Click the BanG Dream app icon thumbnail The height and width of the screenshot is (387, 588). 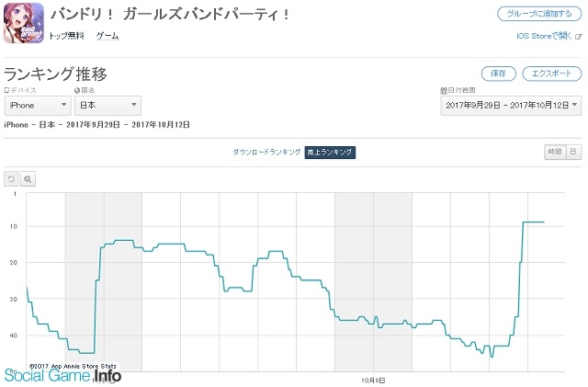point(24,23)
